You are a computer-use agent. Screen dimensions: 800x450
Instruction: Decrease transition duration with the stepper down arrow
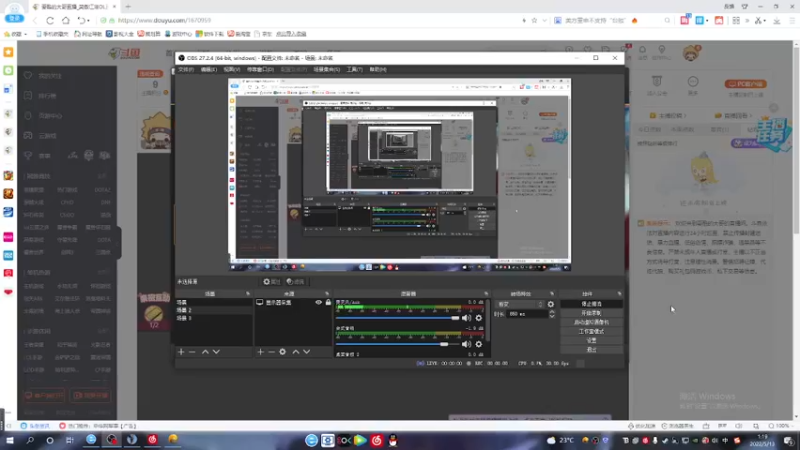point(552,316)
